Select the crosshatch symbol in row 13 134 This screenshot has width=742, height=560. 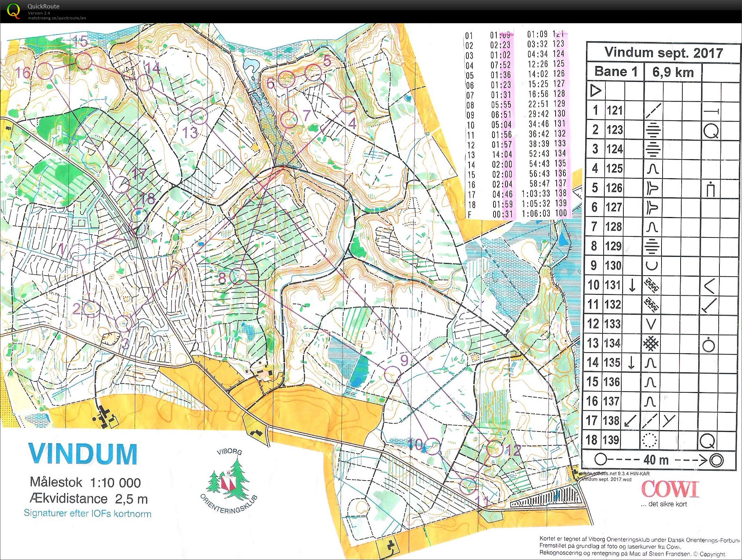tap(651, 343)
